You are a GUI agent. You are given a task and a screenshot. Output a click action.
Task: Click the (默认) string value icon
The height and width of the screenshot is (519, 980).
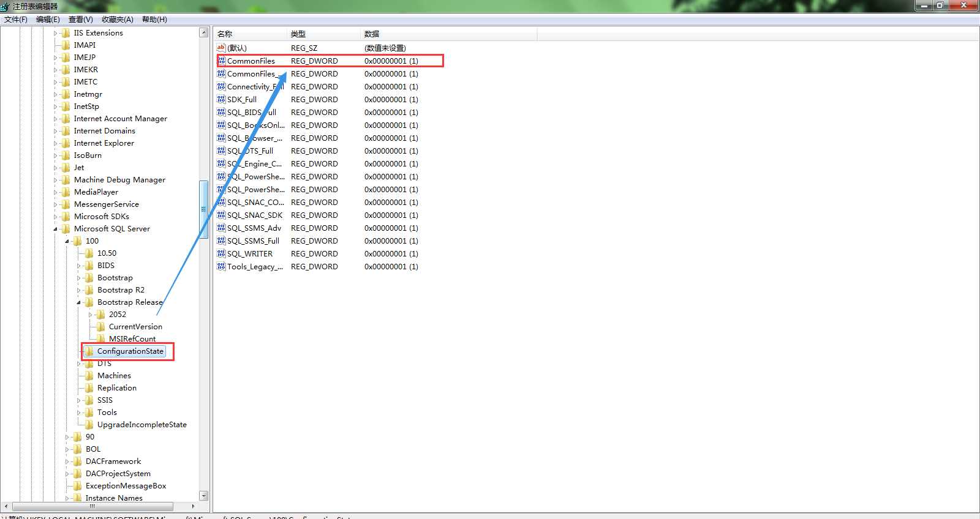(x=221, y=48)
